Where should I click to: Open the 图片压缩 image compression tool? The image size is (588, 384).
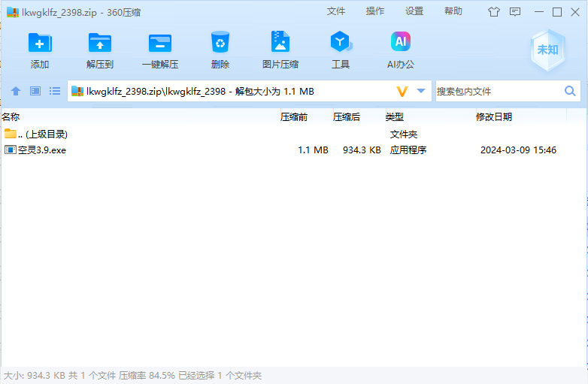click(280, 41)
